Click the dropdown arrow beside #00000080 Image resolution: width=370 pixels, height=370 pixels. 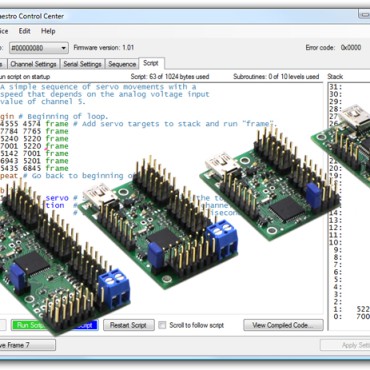click(63, 48)
